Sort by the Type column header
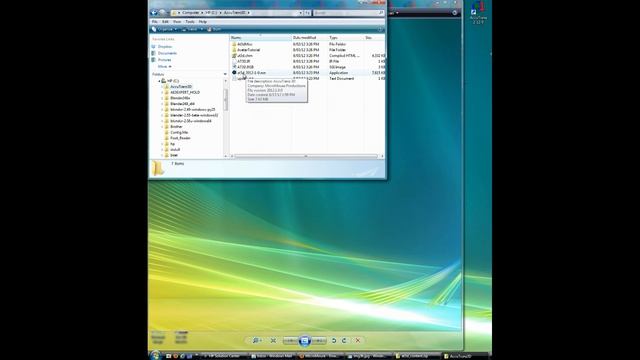The height and width of the screenshot is (360, 640). 346,38
